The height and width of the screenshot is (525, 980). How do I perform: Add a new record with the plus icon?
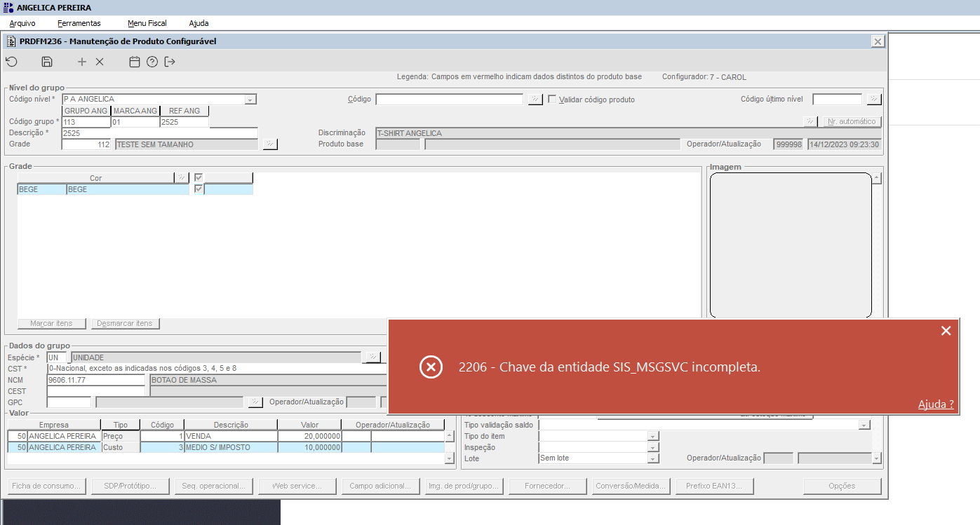[82, 62]
